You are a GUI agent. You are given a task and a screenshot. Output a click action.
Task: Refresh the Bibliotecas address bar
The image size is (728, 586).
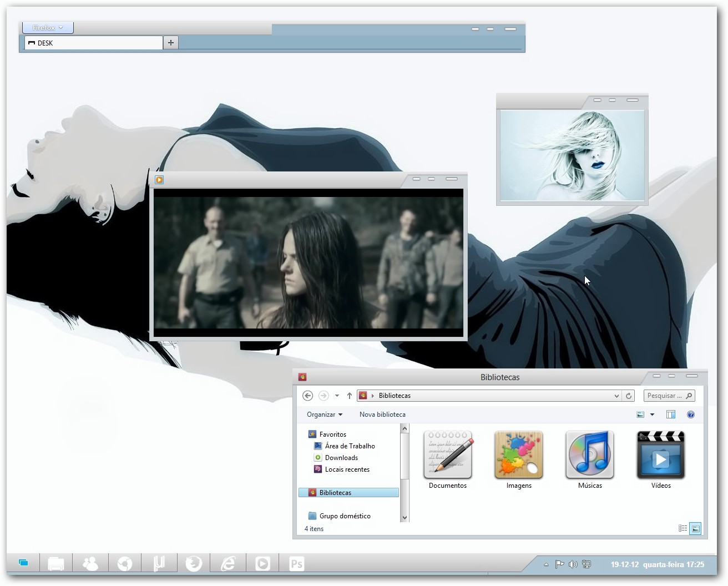[x=629, y=396]
